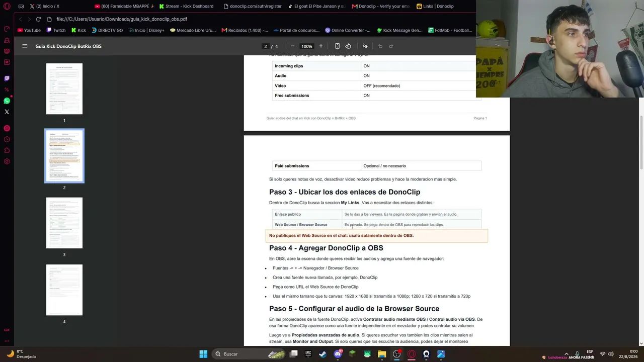Toggle the PDF sidebar hamburger menu

pyautogui.click(x=25, y=46)
